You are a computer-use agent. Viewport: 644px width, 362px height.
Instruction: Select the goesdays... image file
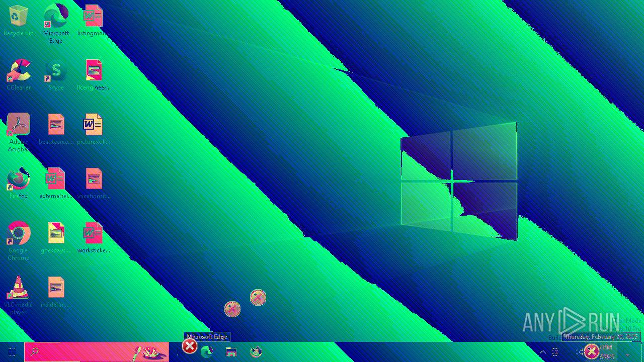click(x=56, y=238)
